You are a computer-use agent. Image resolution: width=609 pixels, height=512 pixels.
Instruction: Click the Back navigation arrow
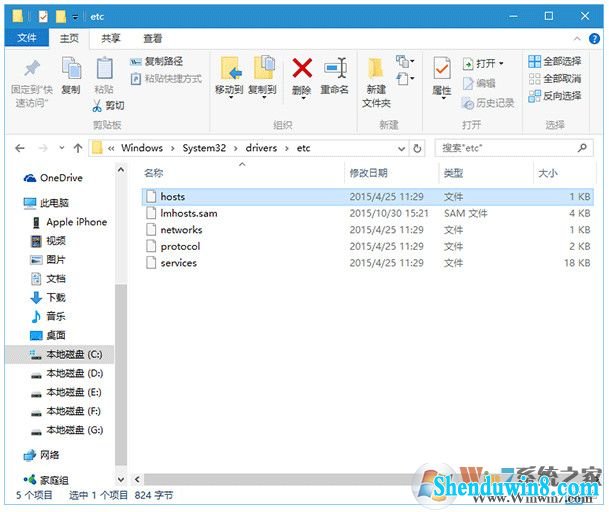[20, 148]
